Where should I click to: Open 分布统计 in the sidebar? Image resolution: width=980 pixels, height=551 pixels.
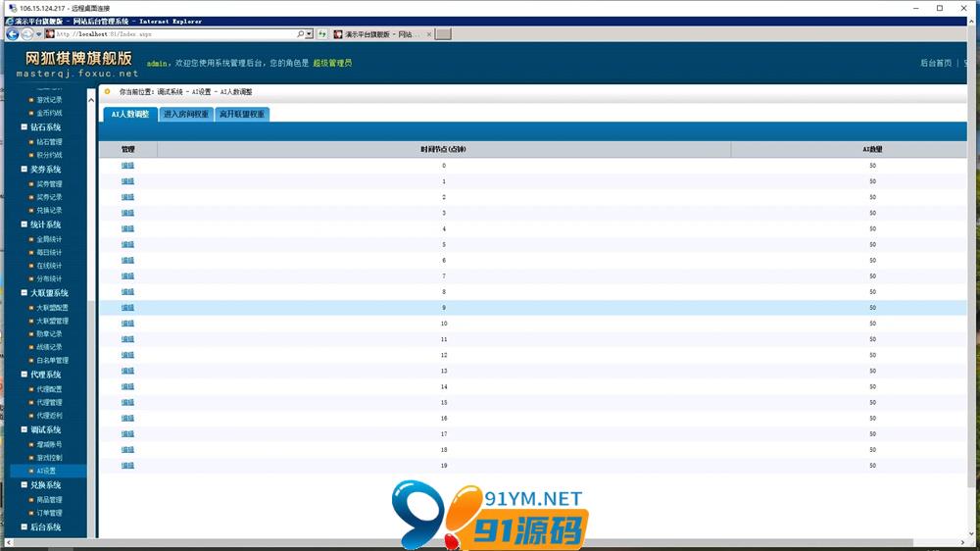49,279
